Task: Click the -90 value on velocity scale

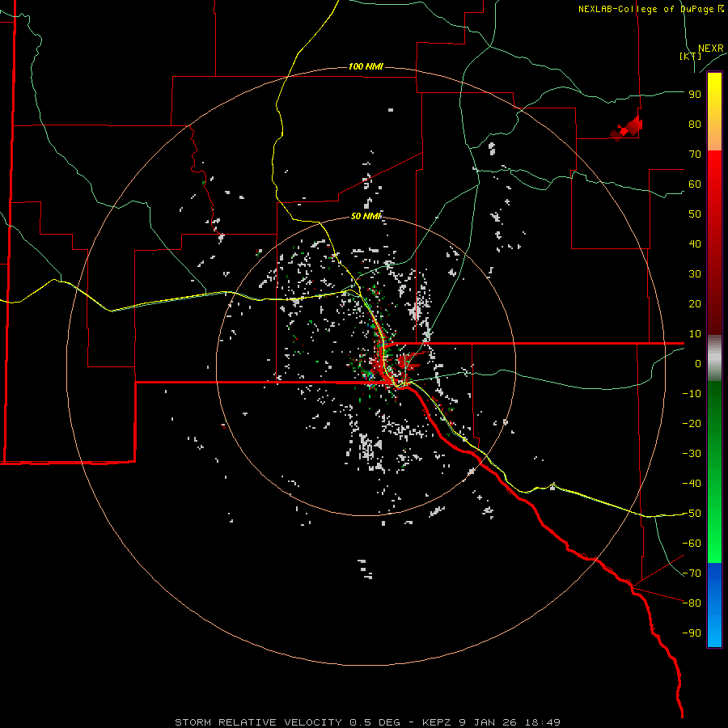Action: tap(692, 633)
